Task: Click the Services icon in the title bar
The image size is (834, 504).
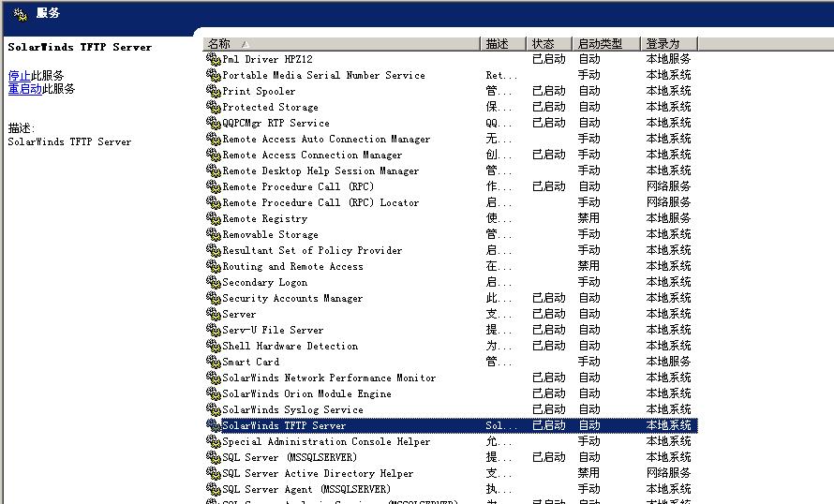Action: [20, 13]
